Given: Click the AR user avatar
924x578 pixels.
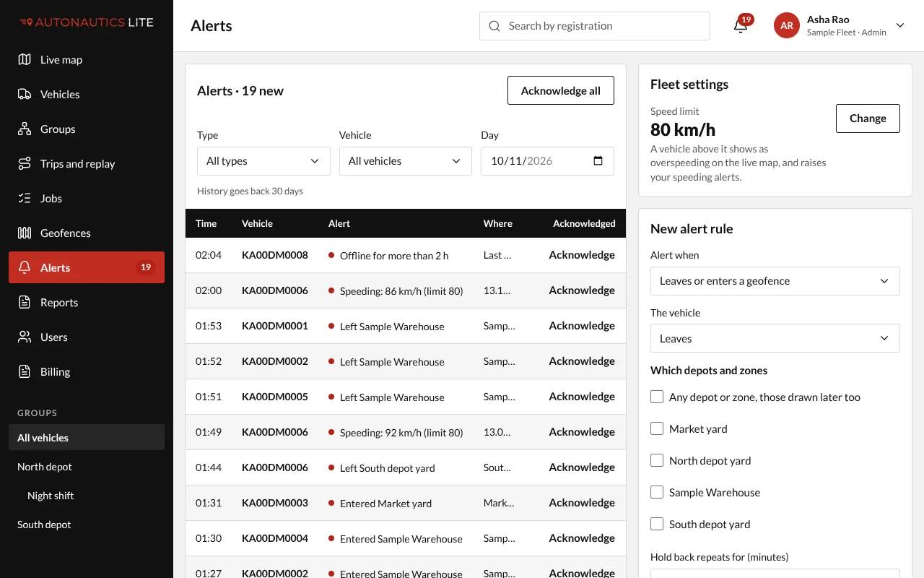Looking at the screenshot, I should 787,25.
